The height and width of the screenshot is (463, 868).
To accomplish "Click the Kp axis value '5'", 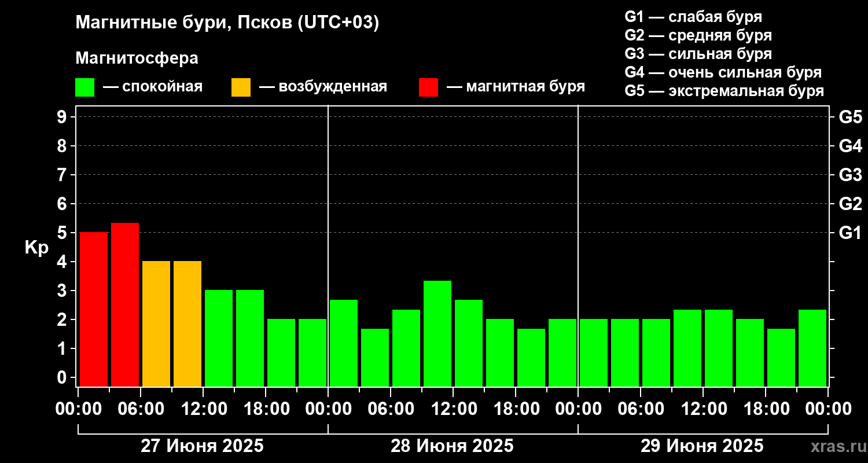I will point(63,233).
